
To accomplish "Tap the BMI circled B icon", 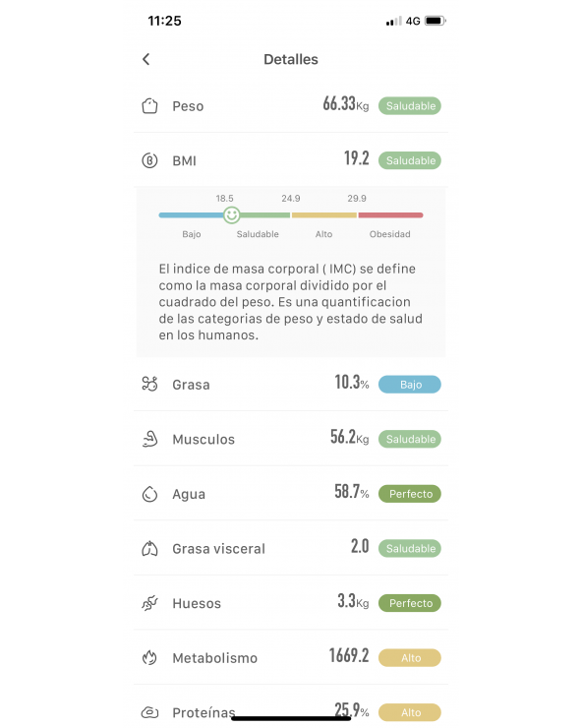I will click(x=149, y=160).
